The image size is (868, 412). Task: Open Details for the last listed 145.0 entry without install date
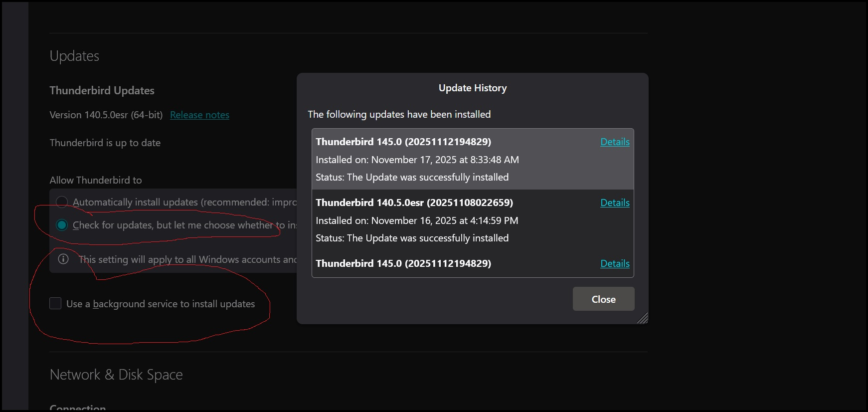[x=615, y=263]
